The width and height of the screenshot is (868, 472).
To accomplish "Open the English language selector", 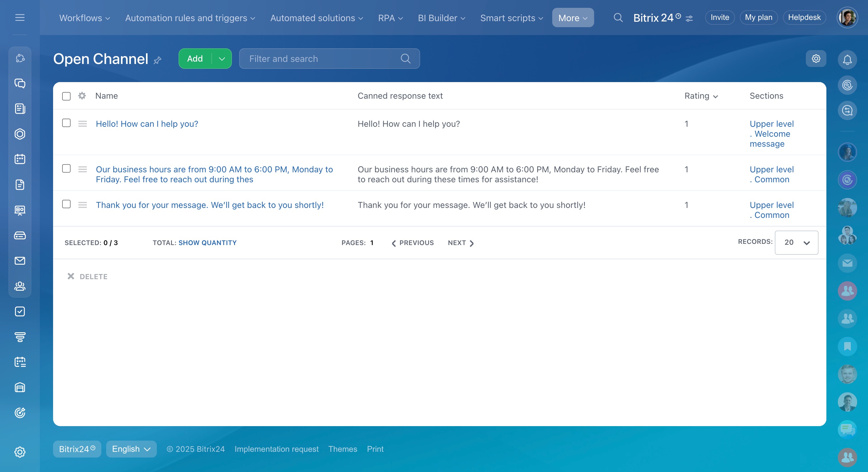I will (x=131, y=449).
